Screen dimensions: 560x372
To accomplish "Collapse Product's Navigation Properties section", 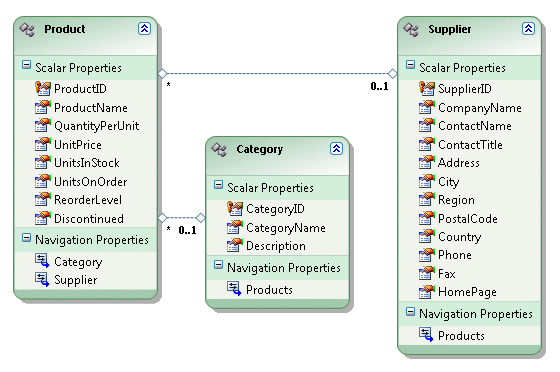I will [26, 237].
